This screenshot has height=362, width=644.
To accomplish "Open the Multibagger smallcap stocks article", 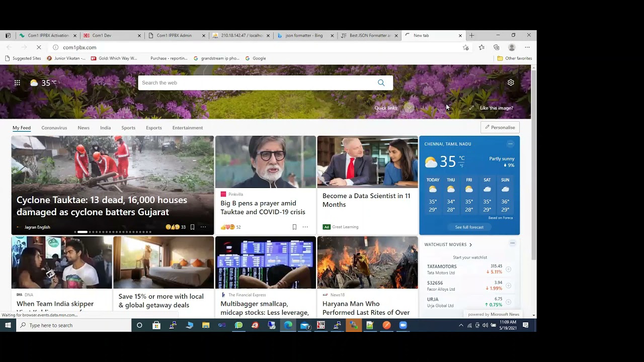I will (266, 277).
